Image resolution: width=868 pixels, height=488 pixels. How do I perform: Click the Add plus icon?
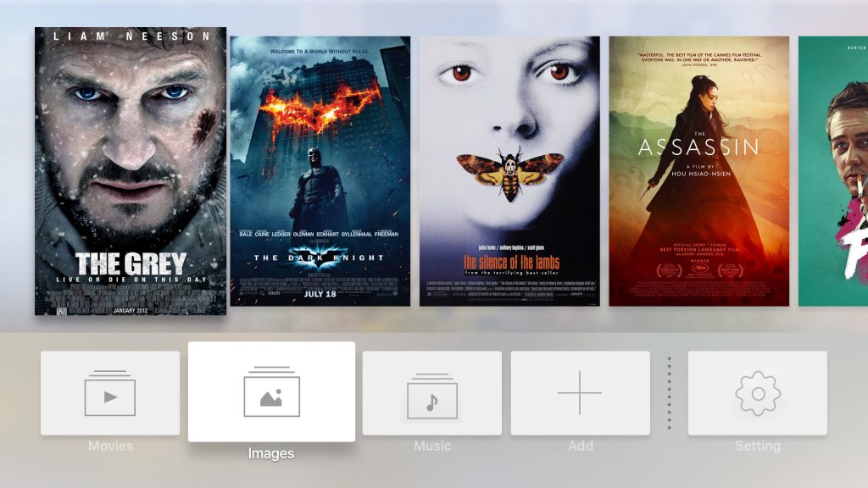580,393
